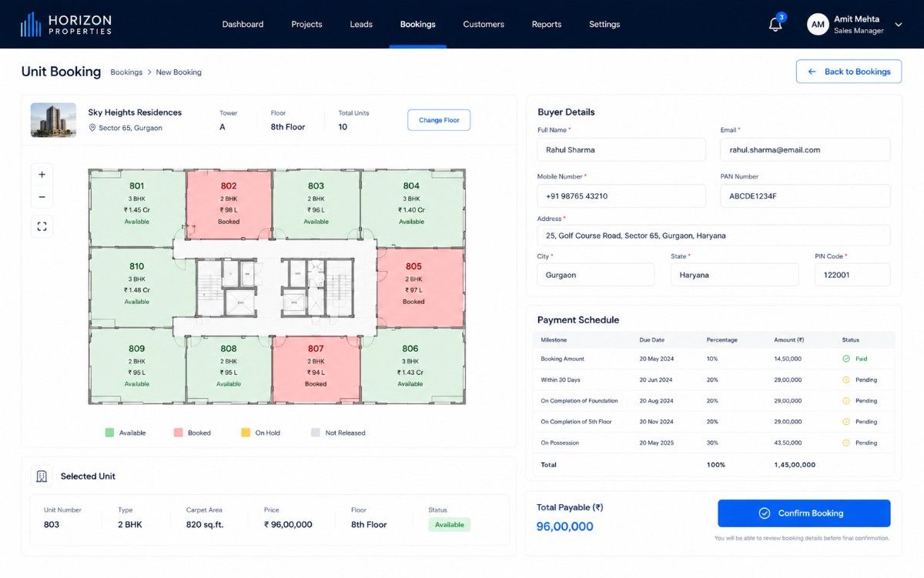924x578 pixels.
Task: Toggle fullscreen floor plan view
Action: coord(42,226)
